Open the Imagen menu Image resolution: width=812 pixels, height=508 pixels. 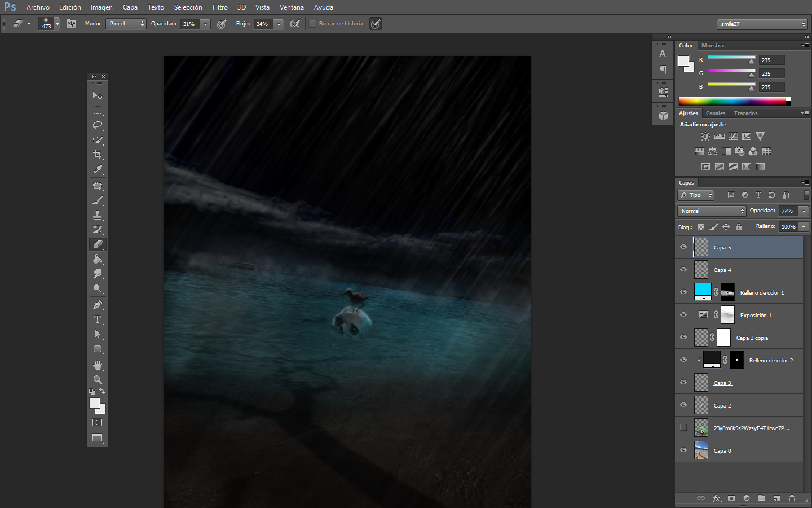tap(101, 7)
